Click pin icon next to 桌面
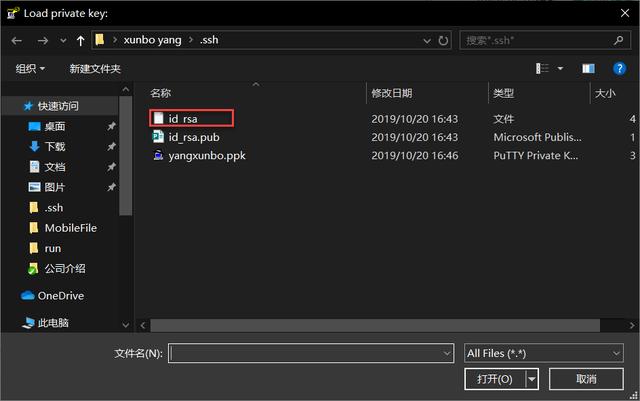 click(x=111, y=126)
